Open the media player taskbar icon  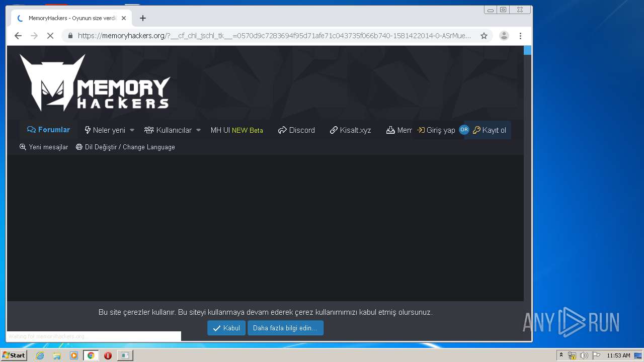click(x=74, y=355)
